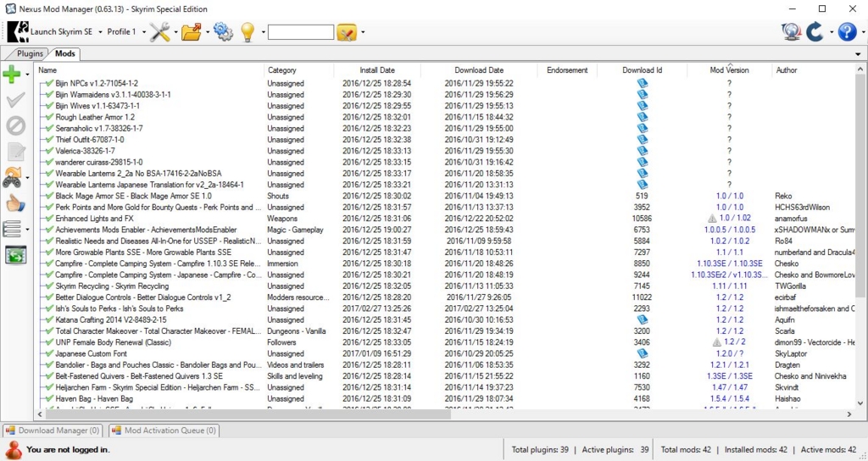This screenshot has height=461, width=868.
Task: Click the horizontal scrollbar right arrow
Action: tap(849, 414)
